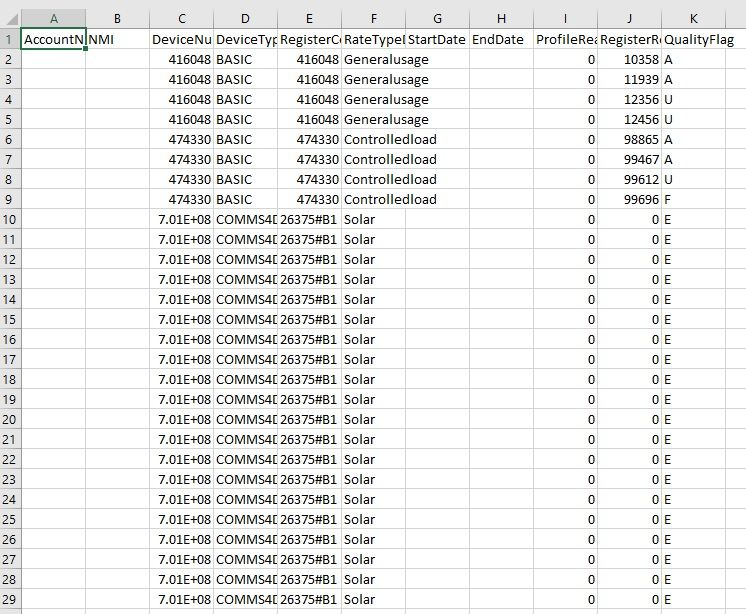Image resolution: width=746 pixels, height=614 pixels.
Task: Select the column A header
Action: [53, 17]
